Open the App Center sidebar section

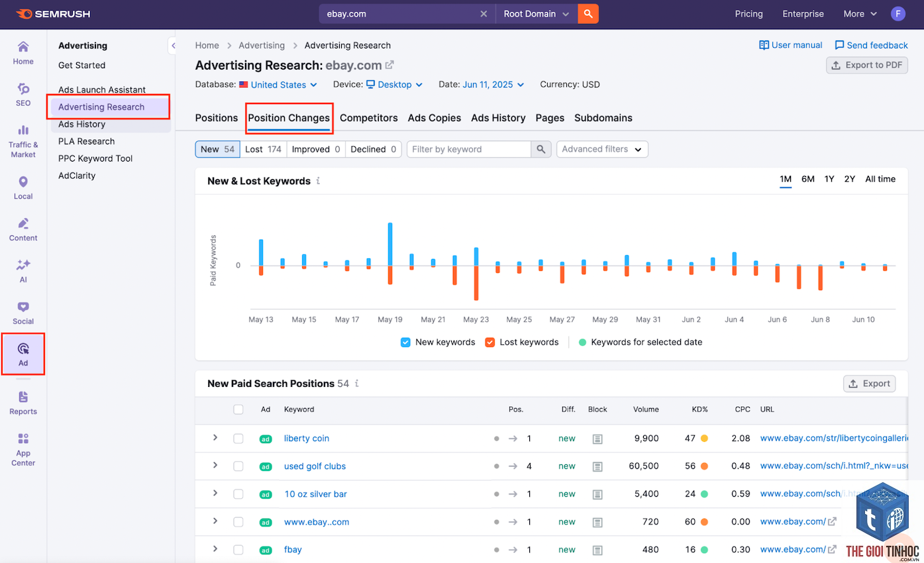(23, 449)
